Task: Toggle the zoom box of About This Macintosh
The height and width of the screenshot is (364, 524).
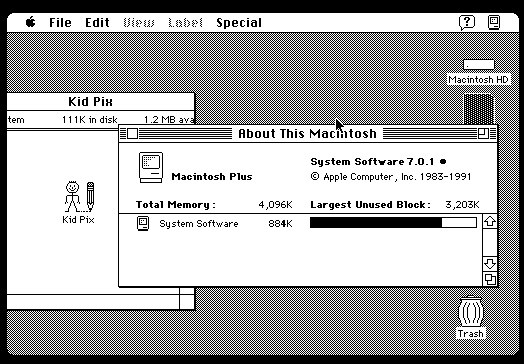Action: coord(483,133)
